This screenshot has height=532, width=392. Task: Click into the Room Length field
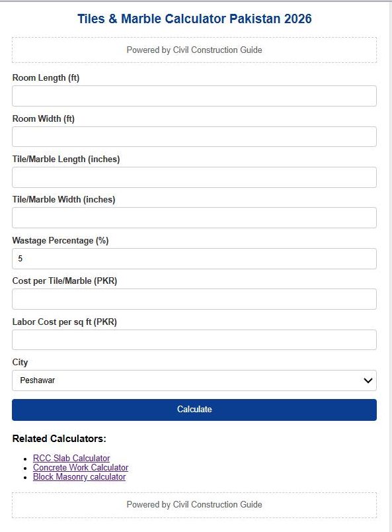pyautogui.click(x=194, y=95)
